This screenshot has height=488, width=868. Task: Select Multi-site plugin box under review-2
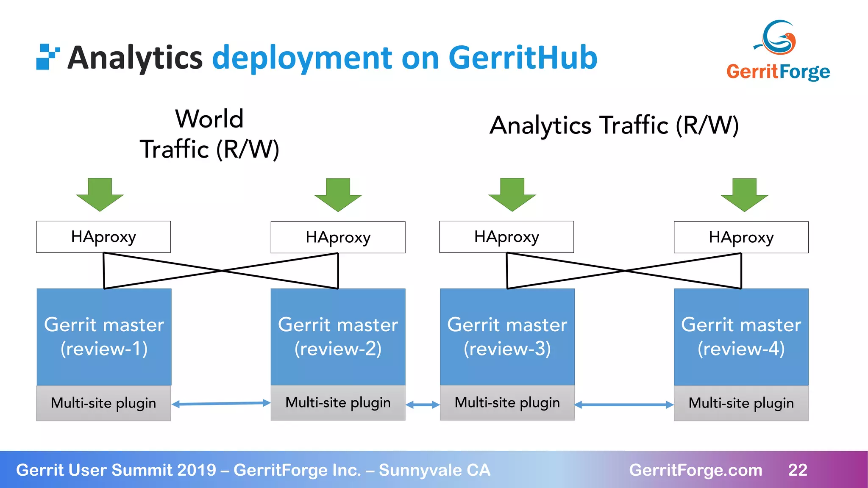[x=338, y=402]
